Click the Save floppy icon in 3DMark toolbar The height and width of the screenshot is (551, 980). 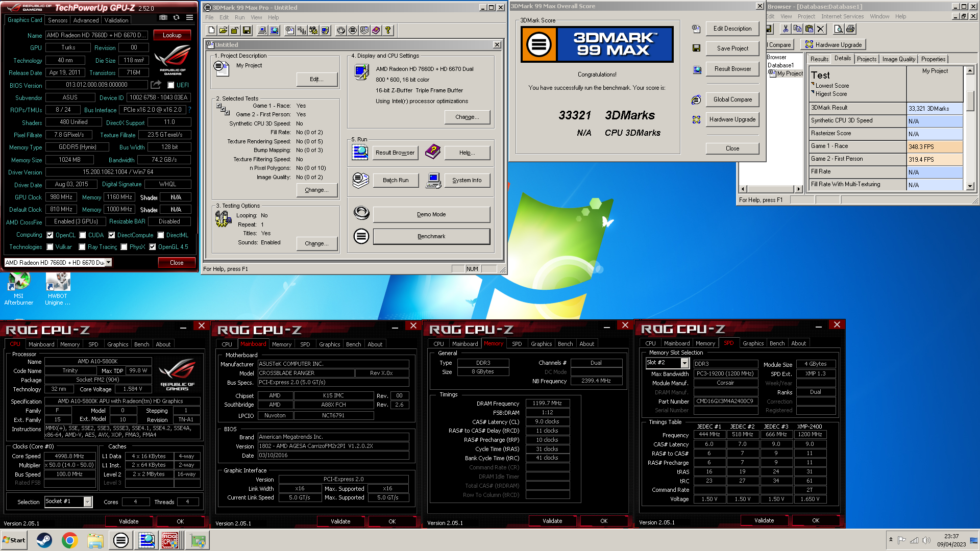247,31
